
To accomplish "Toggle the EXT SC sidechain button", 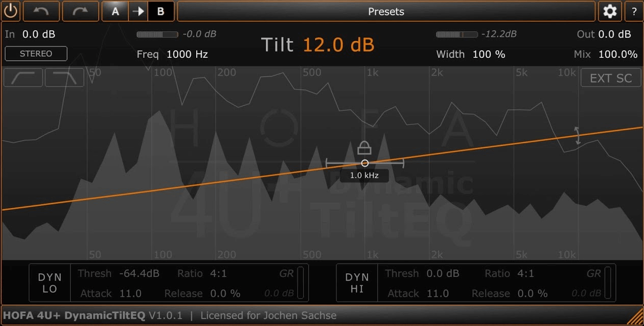I will pos(611,78).
